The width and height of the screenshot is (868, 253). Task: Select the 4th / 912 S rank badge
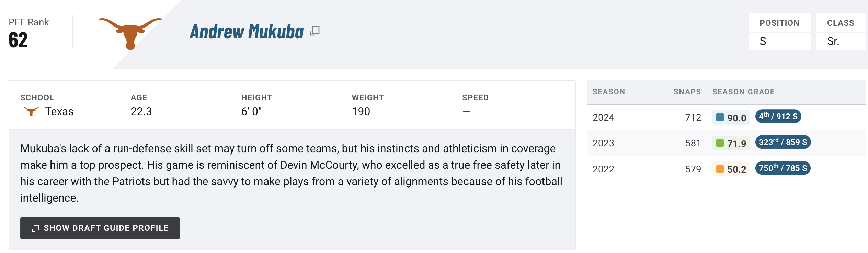[x=778, y=117]
